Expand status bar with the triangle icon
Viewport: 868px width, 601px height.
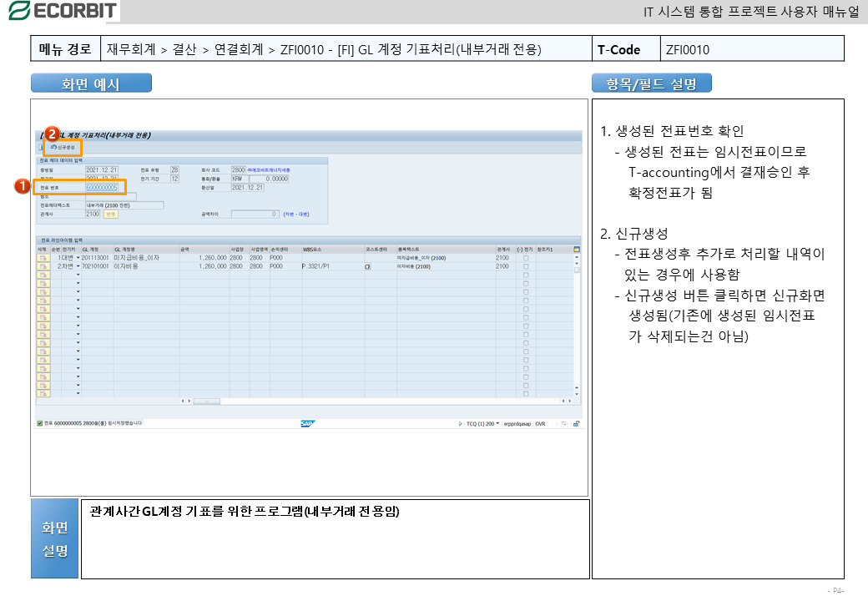(x=460, y=423)
